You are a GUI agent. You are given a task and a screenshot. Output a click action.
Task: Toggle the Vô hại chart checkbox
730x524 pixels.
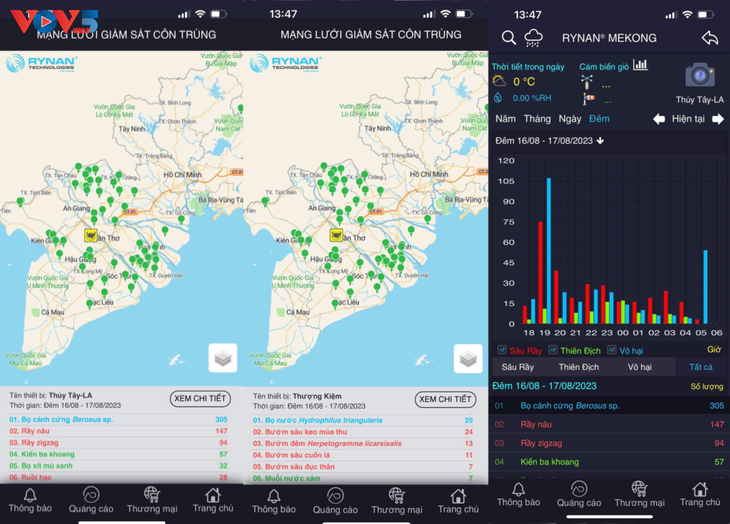[x=612, y=350]
